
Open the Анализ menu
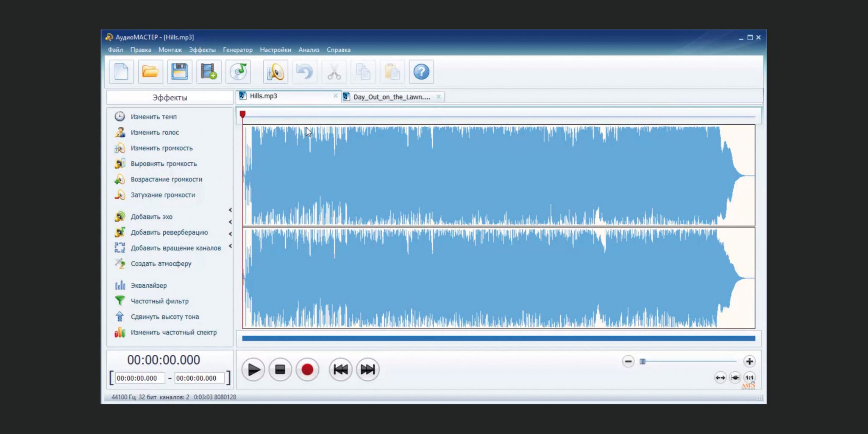[309, 50]
